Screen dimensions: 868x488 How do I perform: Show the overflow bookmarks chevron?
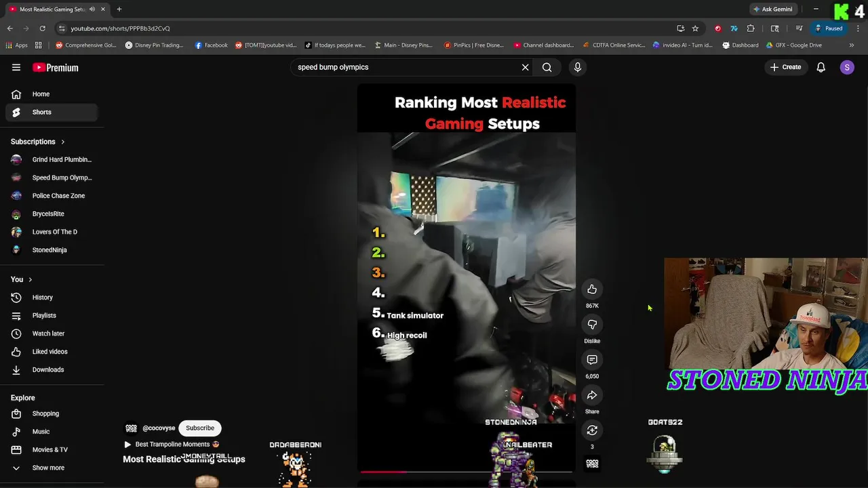point(852,45)
